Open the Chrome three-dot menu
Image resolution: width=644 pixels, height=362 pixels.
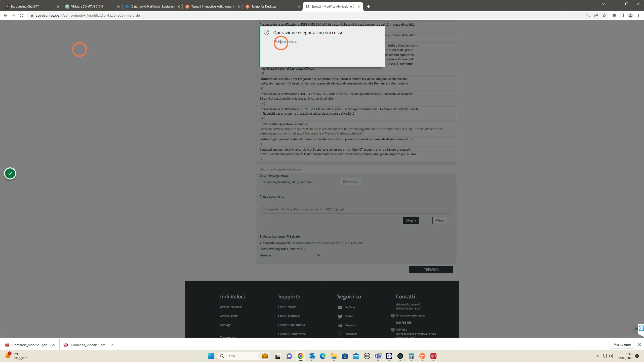(638, 15)
